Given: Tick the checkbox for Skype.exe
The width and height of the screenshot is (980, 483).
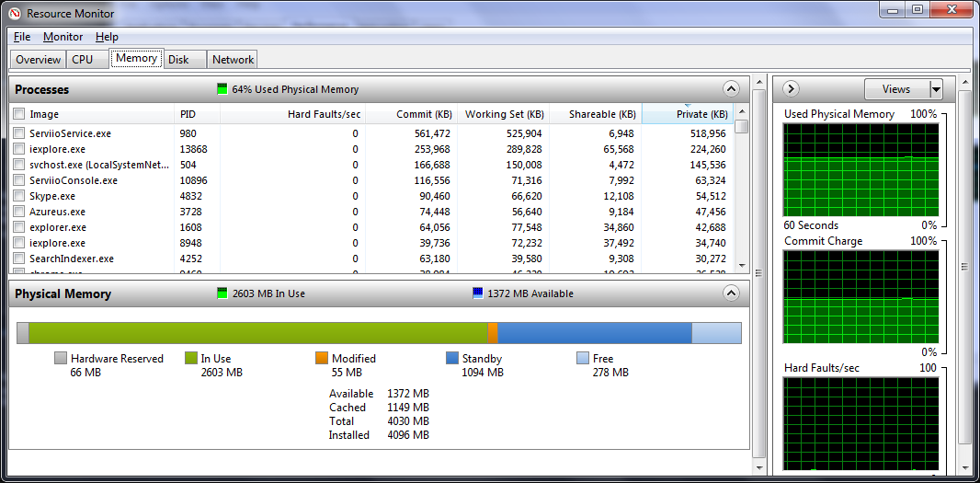Looking at the screenshot, I should pyautogui.click(x=19, y=196).
